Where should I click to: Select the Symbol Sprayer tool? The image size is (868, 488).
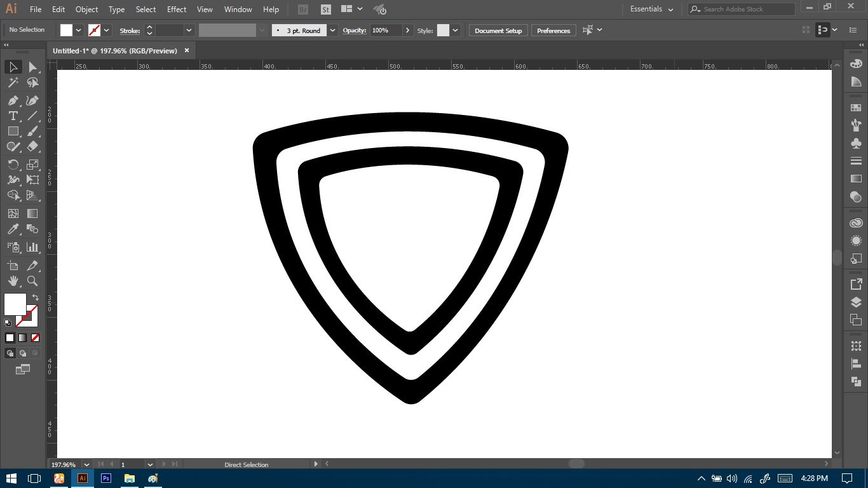[13, 247]
